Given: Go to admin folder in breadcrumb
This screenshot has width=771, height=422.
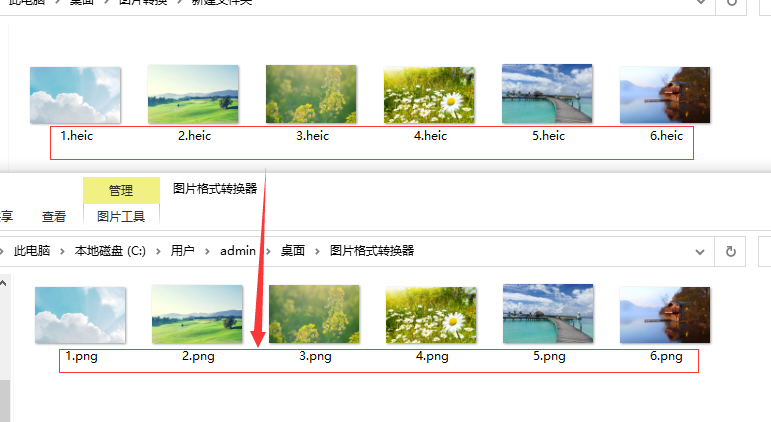Looking at the screenshot, I should [237, 251].
